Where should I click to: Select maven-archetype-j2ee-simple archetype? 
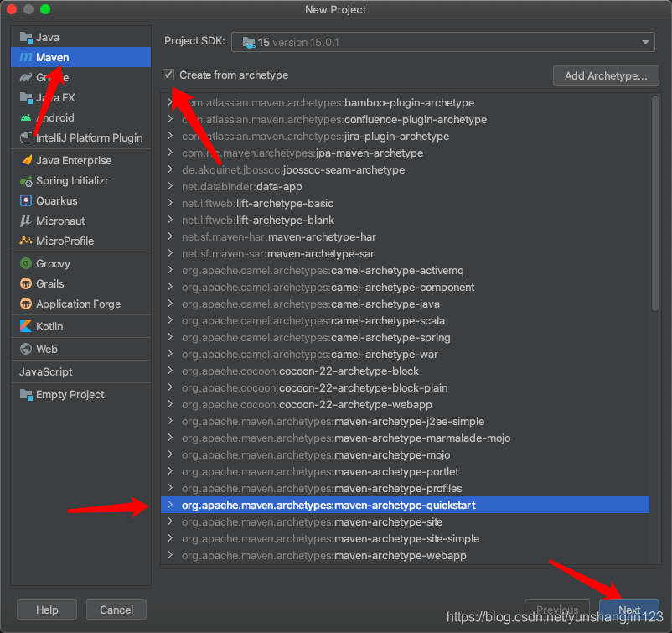405,421
